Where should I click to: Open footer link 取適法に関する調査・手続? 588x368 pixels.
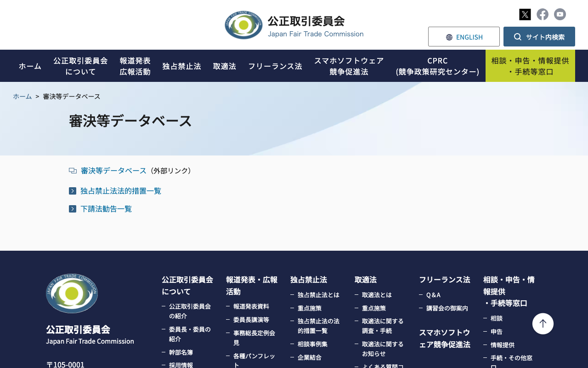tap(383, 326)
